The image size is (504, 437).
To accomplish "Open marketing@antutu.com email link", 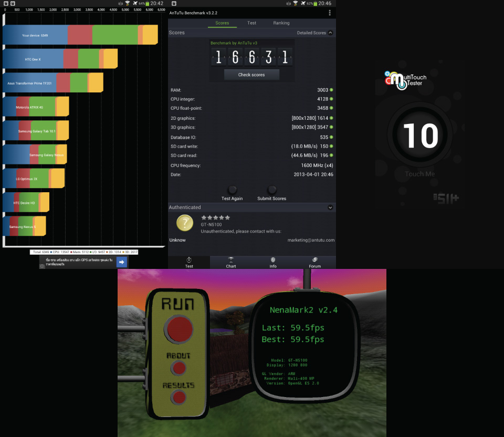I will tap(311, 240).
